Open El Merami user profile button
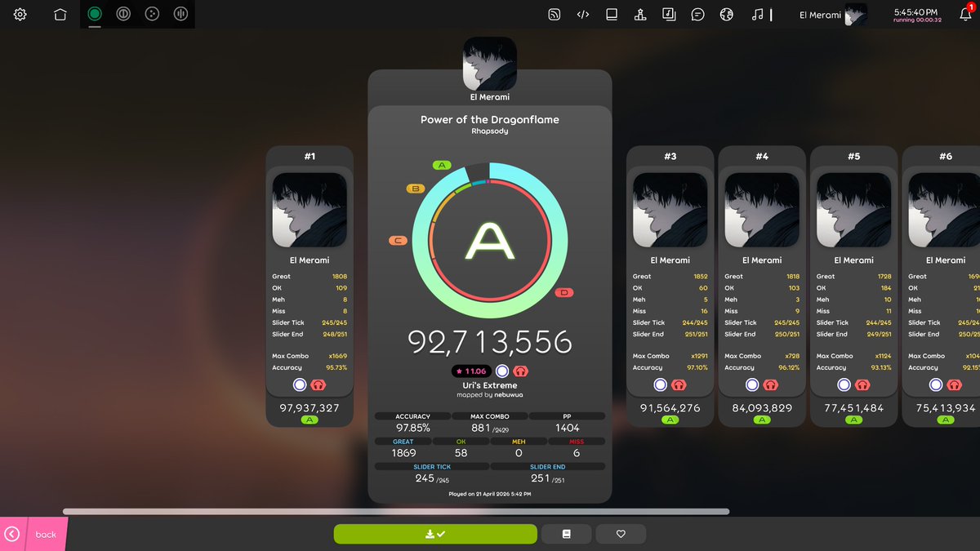The image size is (980, 551). point(833,14)
